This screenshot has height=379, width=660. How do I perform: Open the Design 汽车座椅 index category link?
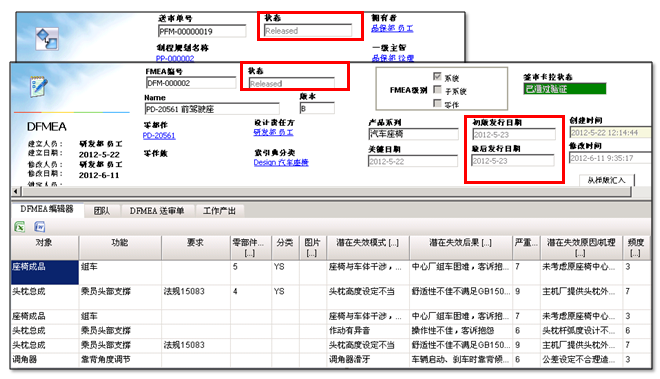281,163
